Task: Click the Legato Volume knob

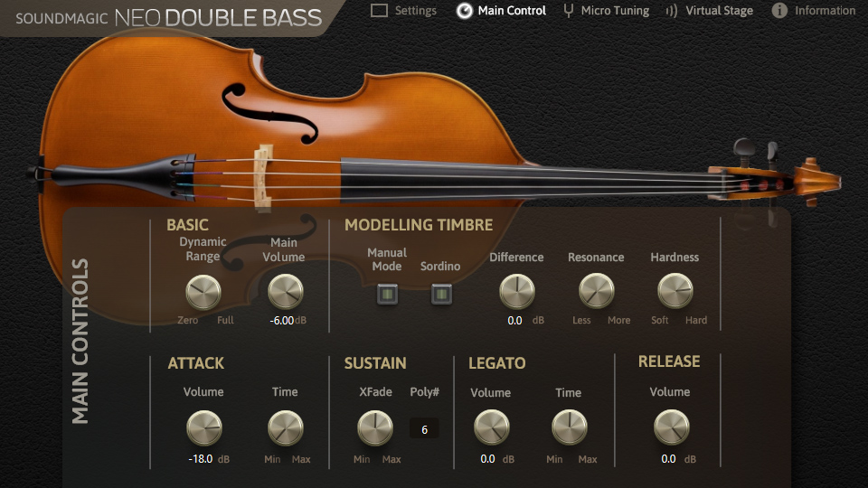Action: point(492,427)
